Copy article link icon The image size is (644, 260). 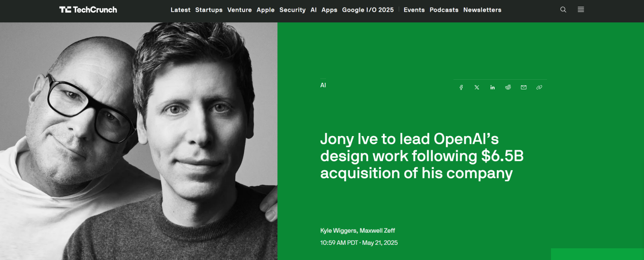(x=539, y=87)
